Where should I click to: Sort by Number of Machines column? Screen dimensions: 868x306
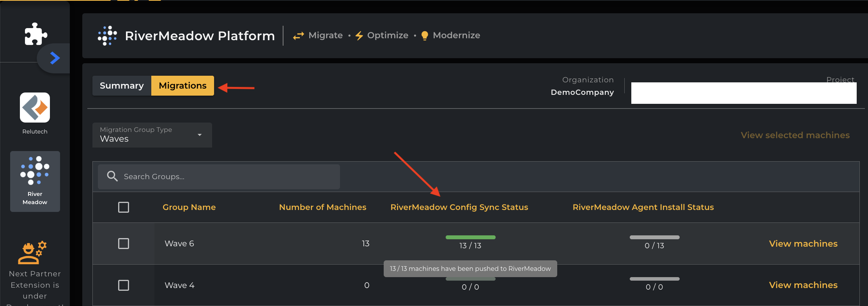[x=322, y=207]
